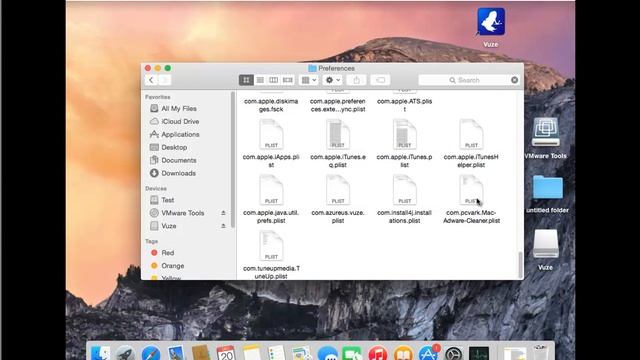Open App Store from the Dock

point(428,353)
